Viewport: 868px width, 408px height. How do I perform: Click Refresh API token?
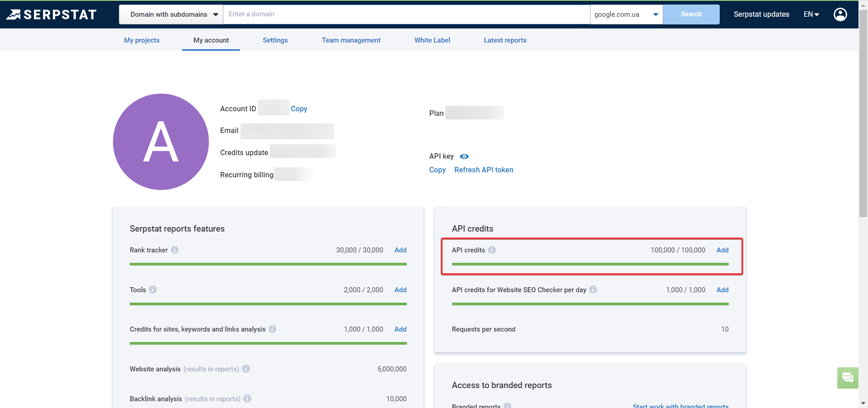[484, 170]
